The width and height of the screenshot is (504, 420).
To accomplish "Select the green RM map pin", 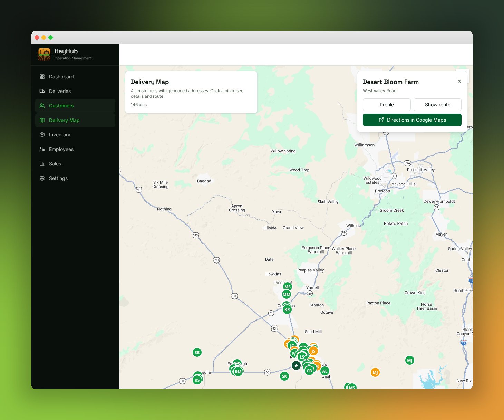I will [x=238, y=372].
